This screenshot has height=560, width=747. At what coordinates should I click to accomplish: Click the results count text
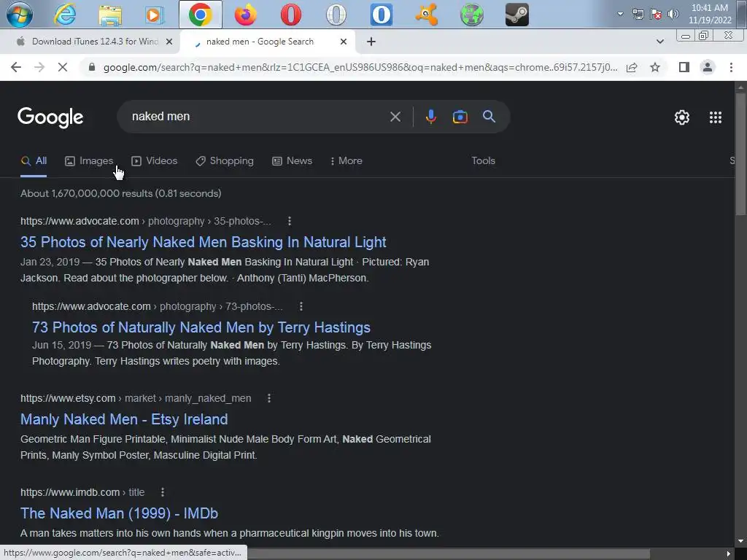point(120,193)
